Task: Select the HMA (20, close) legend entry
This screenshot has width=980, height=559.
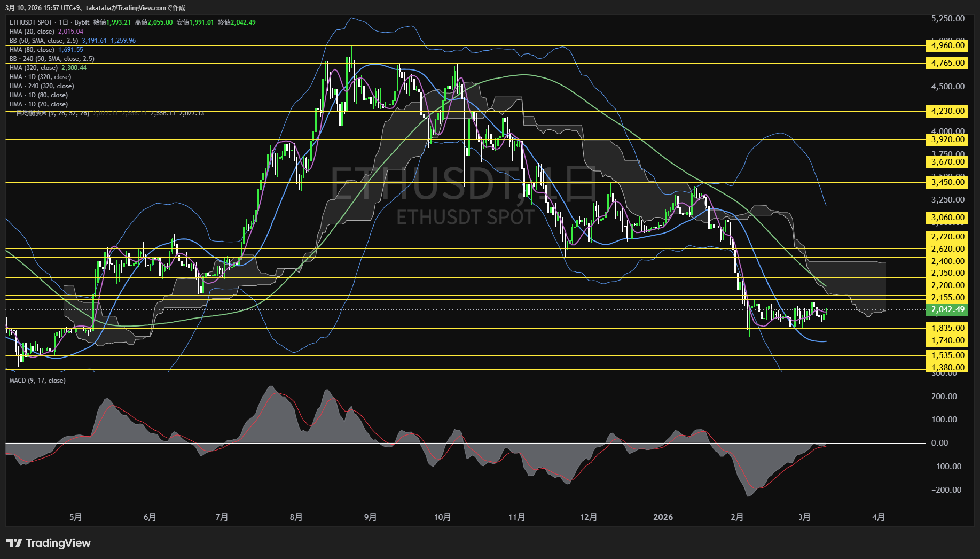Action: coord(32,32)
